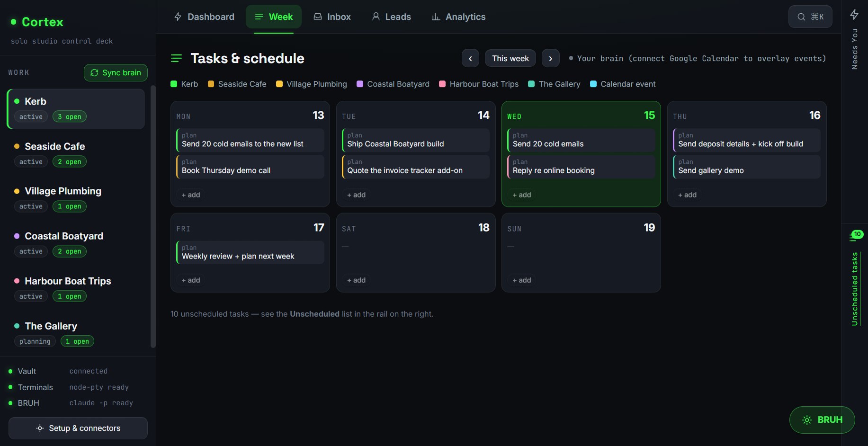Open Wednesday 'Send 20 cold emails' task
Viewport: 868px width, 446px height.
581,140
